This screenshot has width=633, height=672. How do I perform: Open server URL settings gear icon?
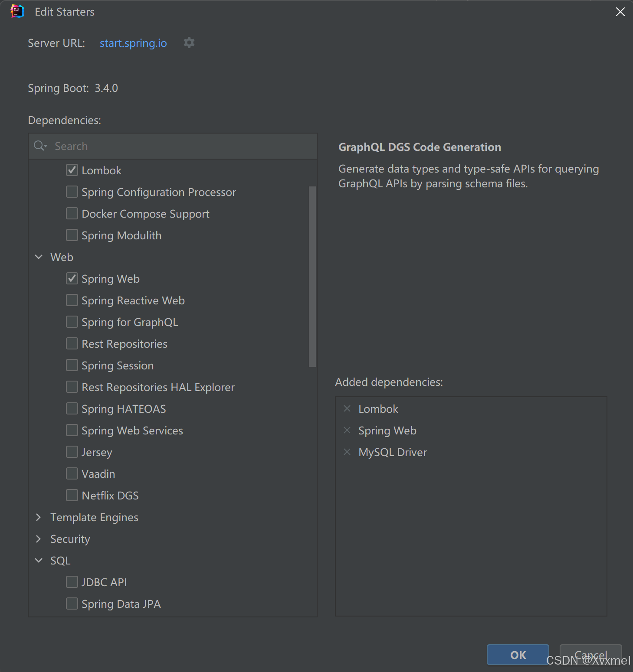pos(189,42)
